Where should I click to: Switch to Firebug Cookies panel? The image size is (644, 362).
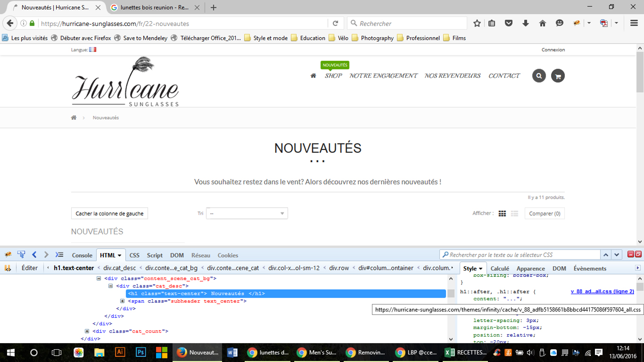[x=228, y=255]
